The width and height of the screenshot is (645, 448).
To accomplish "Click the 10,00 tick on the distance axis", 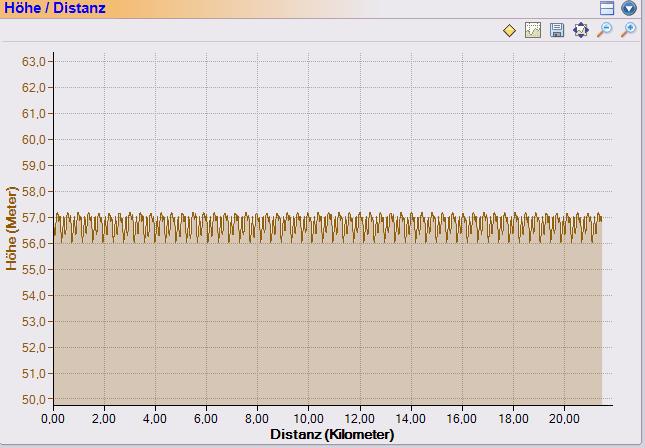I will point(309,418).
